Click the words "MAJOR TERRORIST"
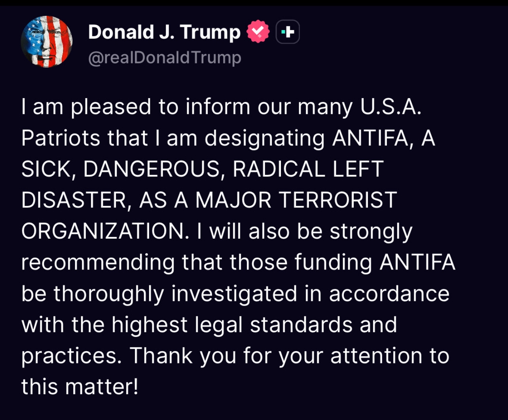The height and width of the screenshot is (420, 508). [x=296, y=200]
